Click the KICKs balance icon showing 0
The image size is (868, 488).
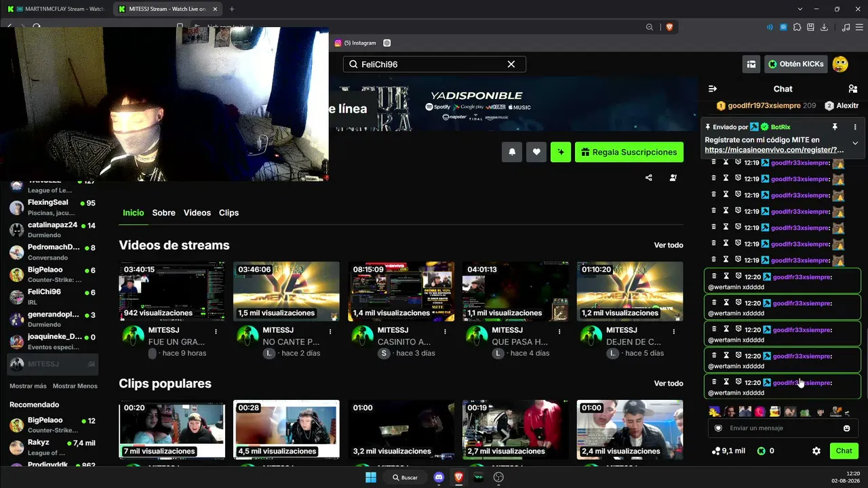(x=762, y=451)
